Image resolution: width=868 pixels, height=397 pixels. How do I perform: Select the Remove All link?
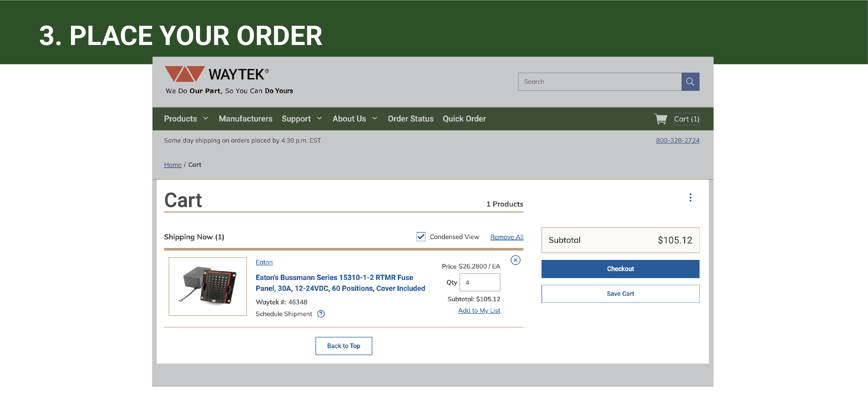click(506, 237)
